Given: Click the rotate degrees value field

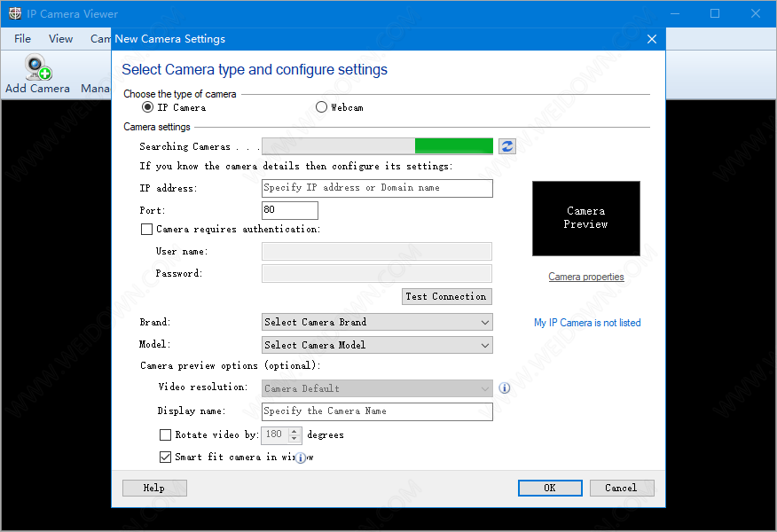Looking at the screenshot, I should coord(275,435).
